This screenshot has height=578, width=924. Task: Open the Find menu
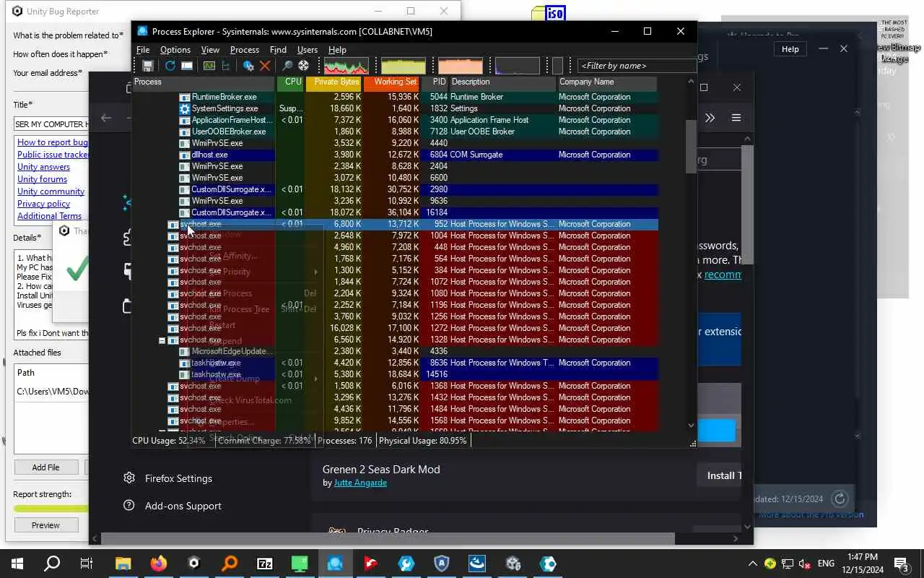click(x=278, y=50)
